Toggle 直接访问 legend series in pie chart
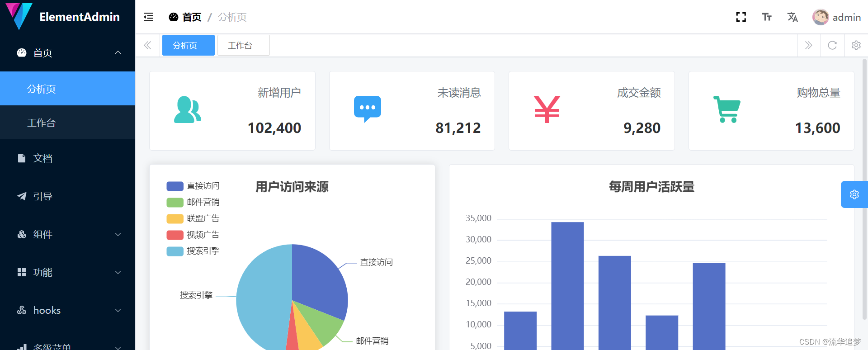Viewport: 868px width, 350px height. pyautogui.click(x=193, y=186)
